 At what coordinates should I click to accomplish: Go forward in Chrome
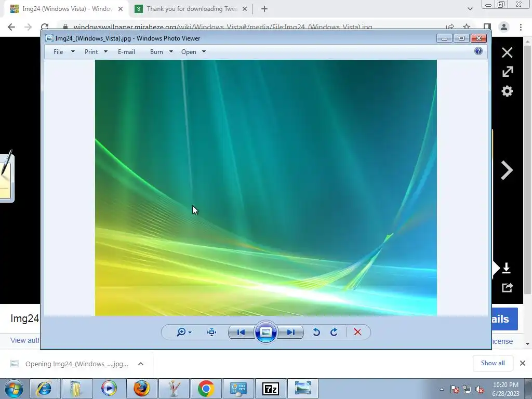(28, 27)
